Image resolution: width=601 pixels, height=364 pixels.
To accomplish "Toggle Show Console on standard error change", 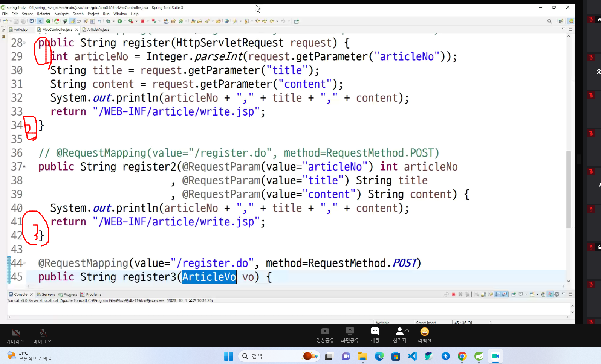I will pyautogui.click(x=505, y=294).
